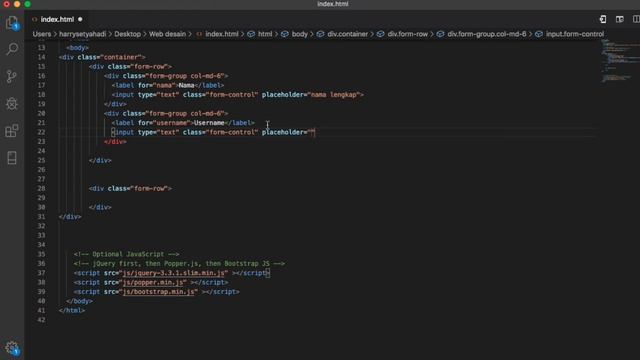Click line number 14 in the gutter
Viewport: 640px width, 360px height.
tap(41, 57)
